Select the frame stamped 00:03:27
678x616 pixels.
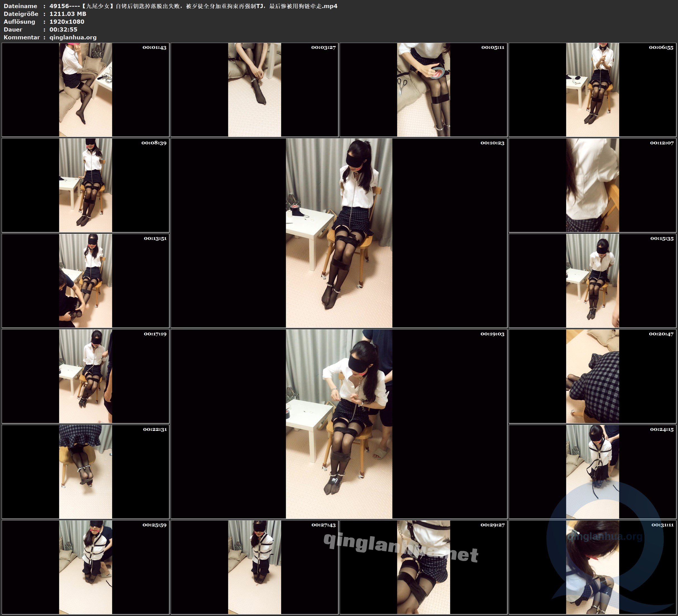(x=254, y=89)
